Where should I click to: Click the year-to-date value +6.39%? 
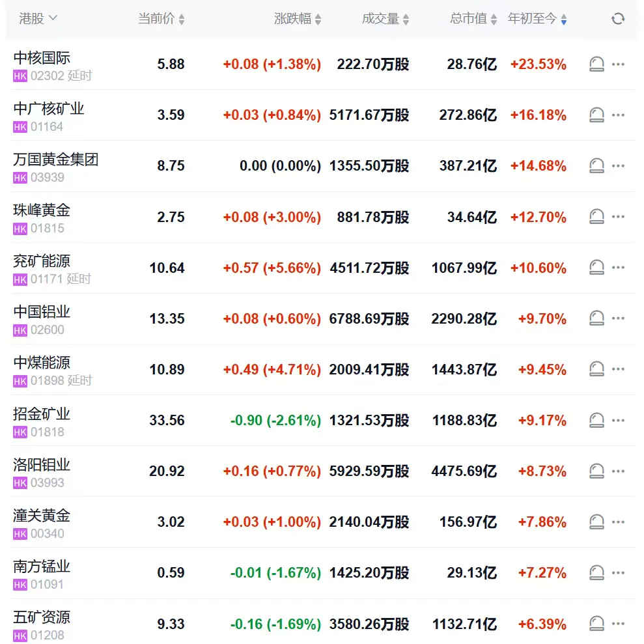click(x=542, y=624)
